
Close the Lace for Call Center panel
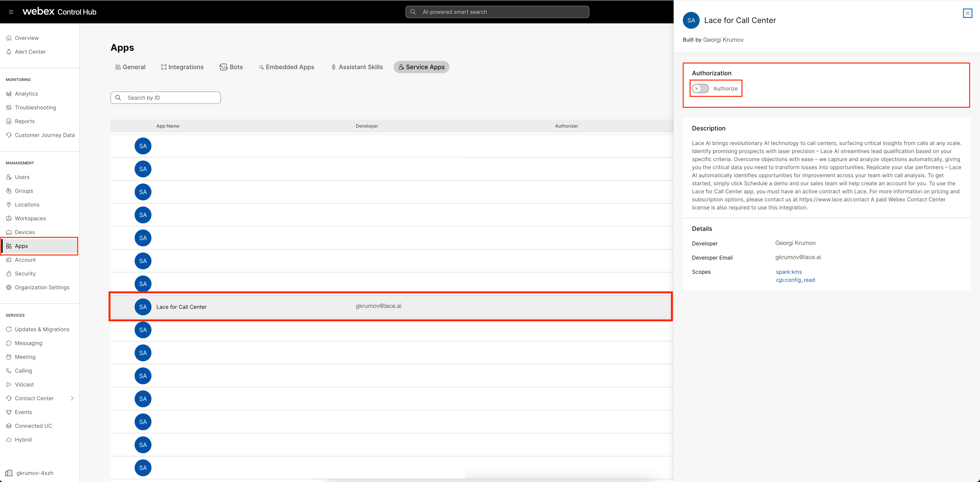click(x=967, y=13)
